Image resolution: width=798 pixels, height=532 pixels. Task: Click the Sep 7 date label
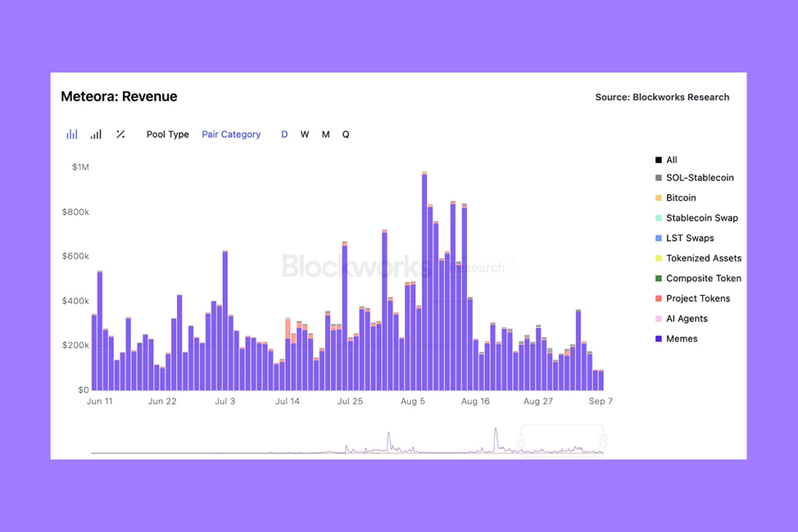601,401
